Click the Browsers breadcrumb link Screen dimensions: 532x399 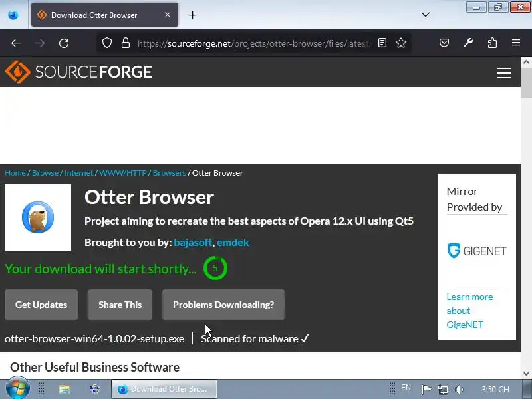point(170,173)
